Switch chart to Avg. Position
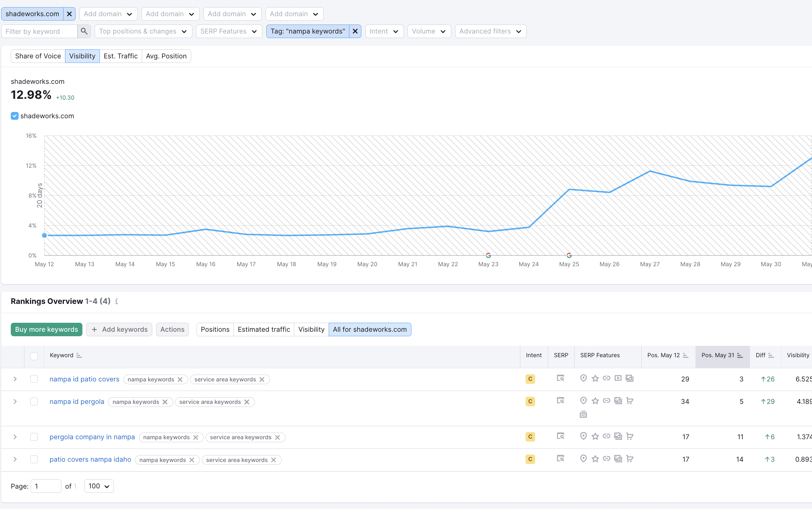This screenshot has height=509, width=812. coord(166,56)
